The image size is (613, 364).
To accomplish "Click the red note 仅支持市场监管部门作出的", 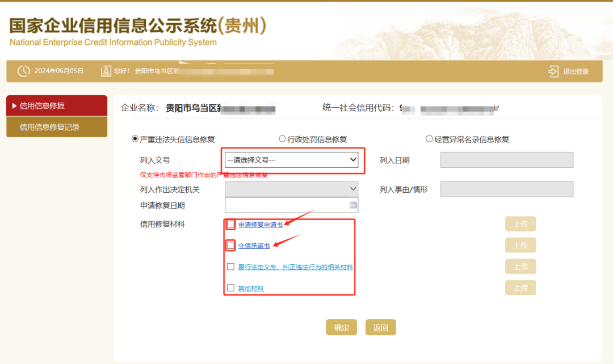I will point(204,175).
